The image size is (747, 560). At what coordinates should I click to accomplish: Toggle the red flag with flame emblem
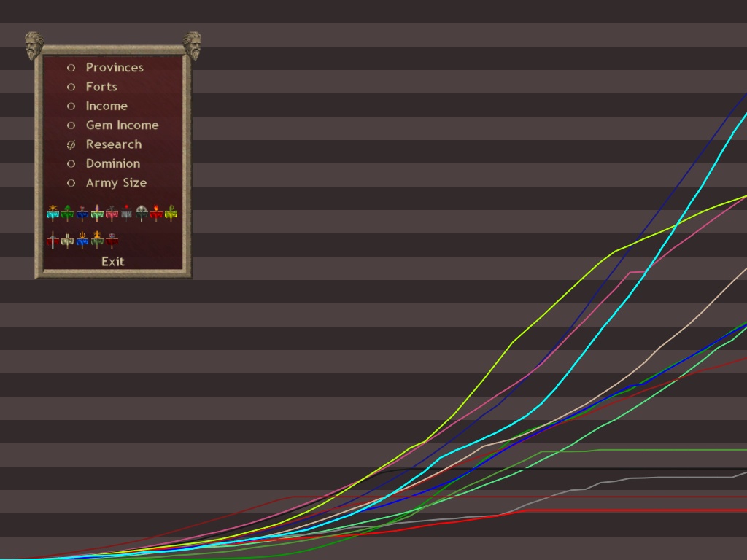coord(156,213)
